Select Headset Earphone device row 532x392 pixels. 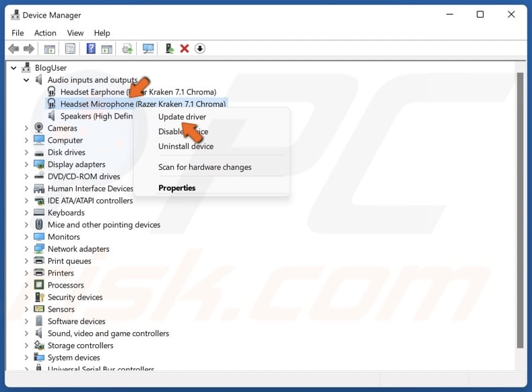click(x=138, y=92)
